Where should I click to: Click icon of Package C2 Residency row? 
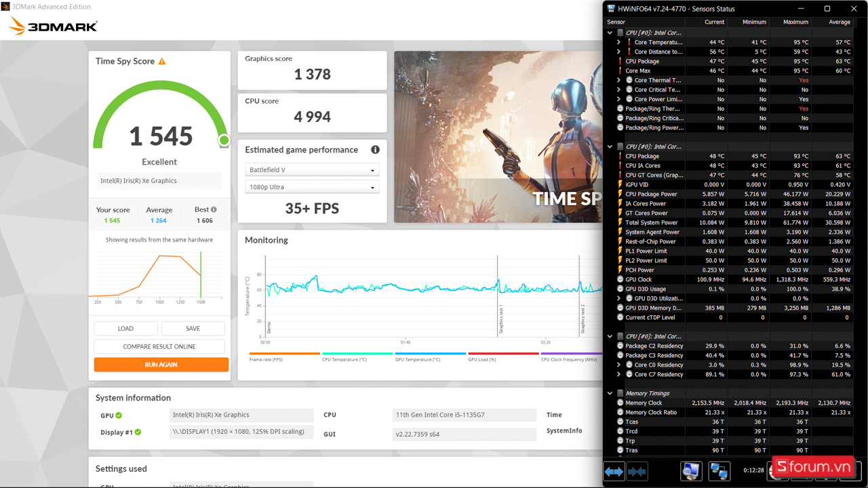[x=620, y=346]
